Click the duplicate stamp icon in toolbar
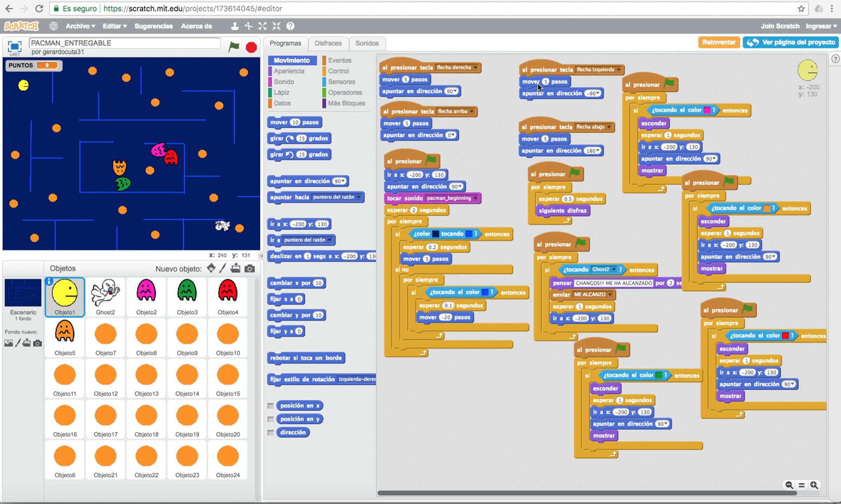The height and width of the screenshot is (504, 841). pyautogui.click(x=234, y=26)
